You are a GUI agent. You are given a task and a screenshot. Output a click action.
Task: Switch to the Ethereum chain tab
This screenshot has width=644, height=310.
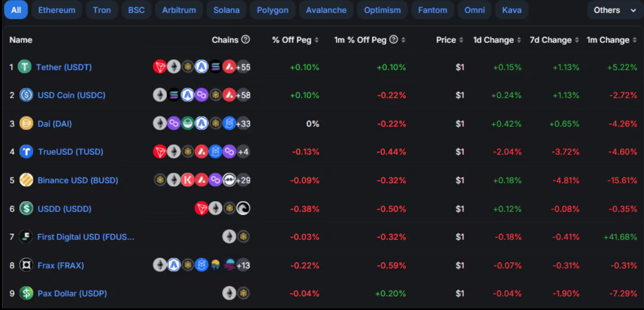(x=57, y=10)
